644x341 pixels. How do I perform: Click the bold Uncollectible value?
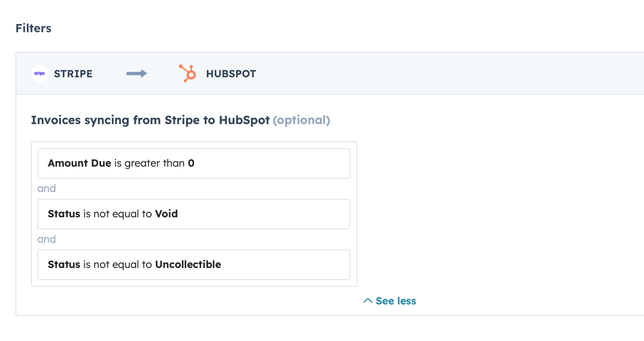(188, 265)
